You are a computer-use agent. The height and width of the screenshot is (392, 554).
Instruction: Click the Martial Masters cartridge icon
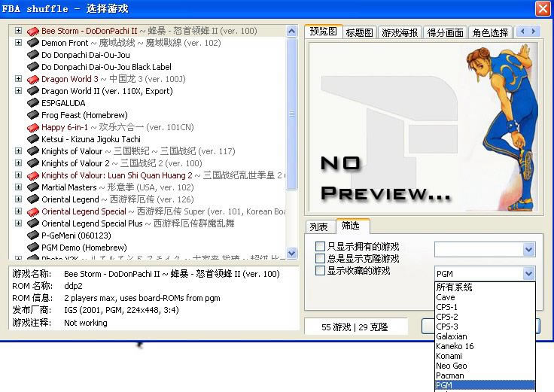pyautogui.click(x=33, y=187)
